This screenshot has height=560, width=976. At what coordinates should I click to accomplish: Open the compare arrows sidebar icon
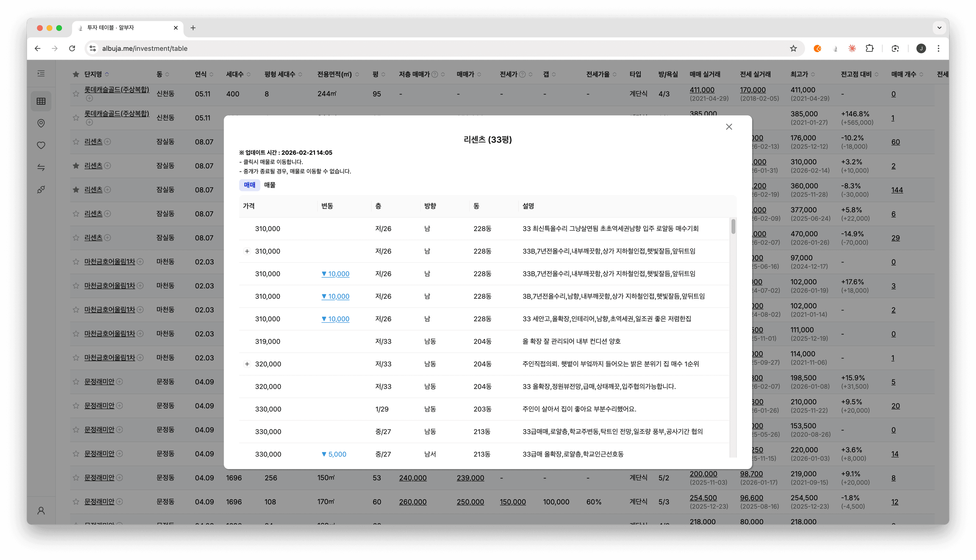pos(41,167)
